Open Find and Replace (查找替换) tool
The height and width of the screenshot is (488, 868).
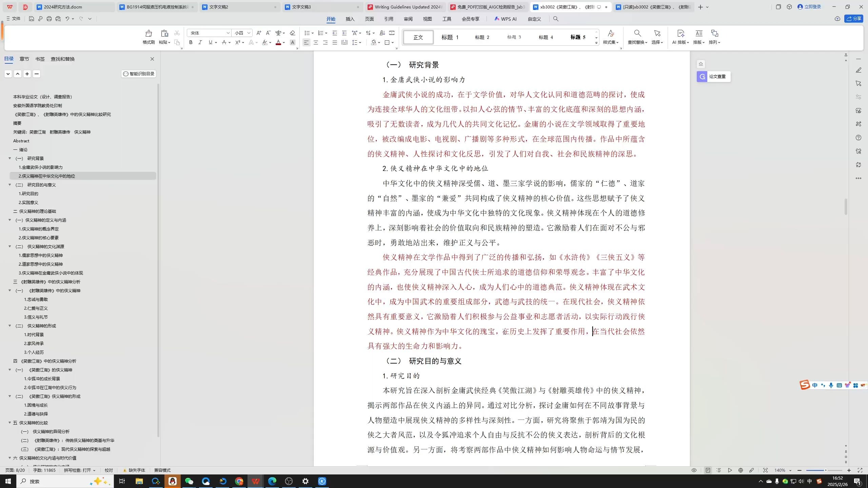pos(637,34)
